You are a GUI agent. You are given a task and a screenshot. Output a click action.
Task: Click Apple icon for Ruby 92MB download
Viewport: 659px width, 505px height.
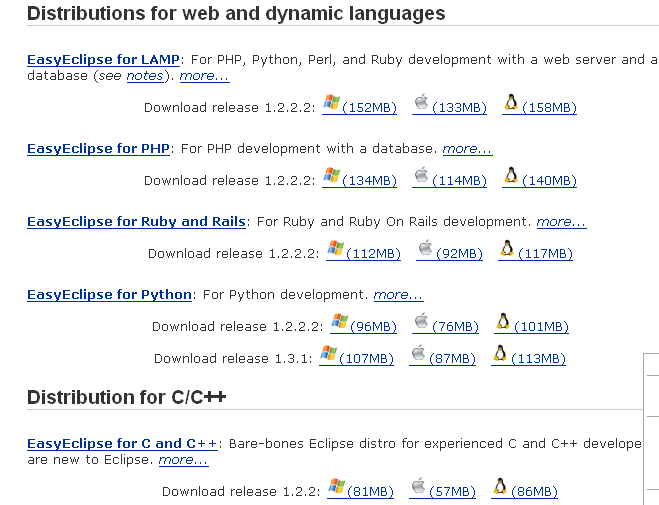(x=425, y=248)
